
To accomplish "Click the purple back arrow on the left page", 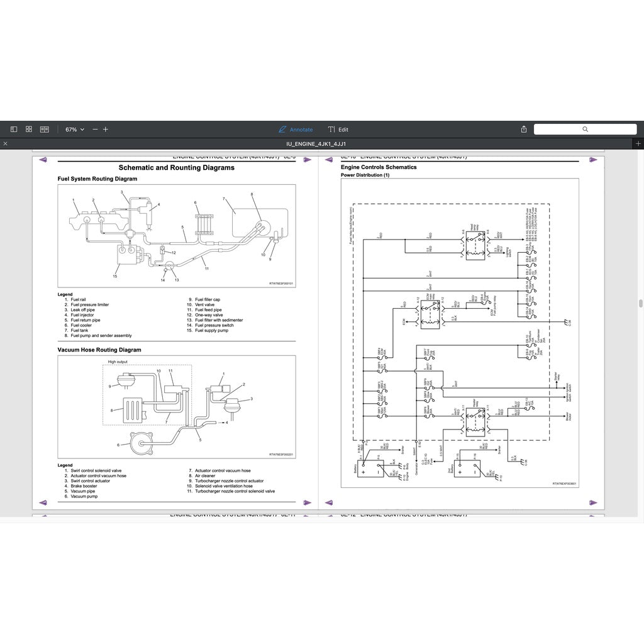I will [43, 159].
